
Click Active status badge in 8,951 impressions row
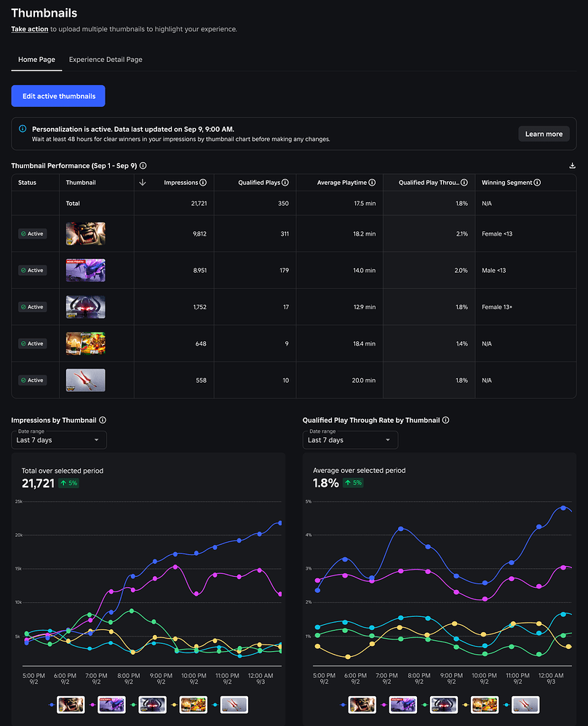tap(33, 271)
